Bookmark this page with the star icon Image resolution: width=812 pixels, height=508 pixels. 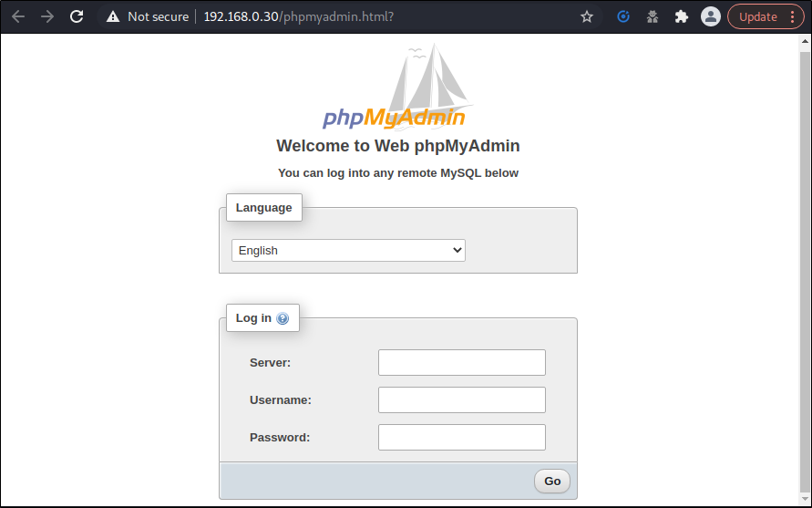(x=587, y=16)
